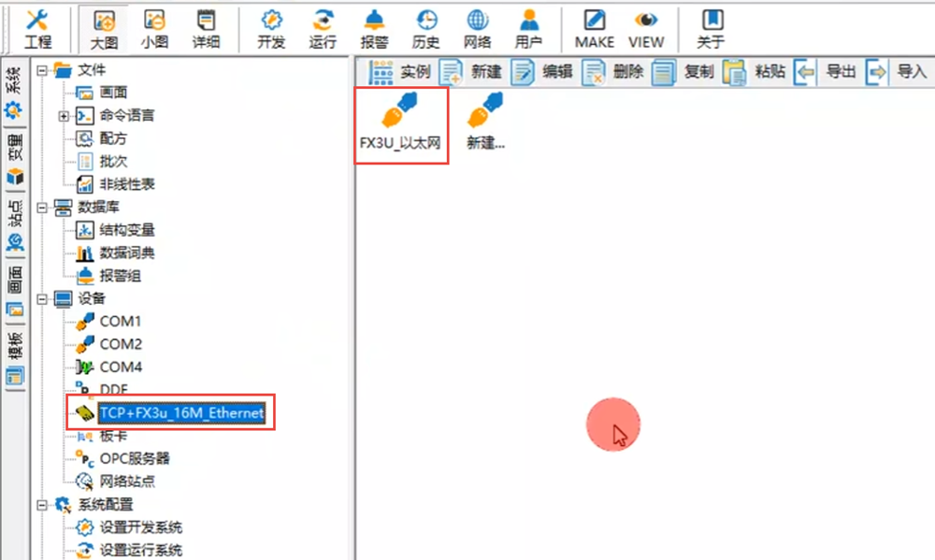The image size is (935, 560).
Task: Expand the 命令语言 tree node
Action: point(64,116)
